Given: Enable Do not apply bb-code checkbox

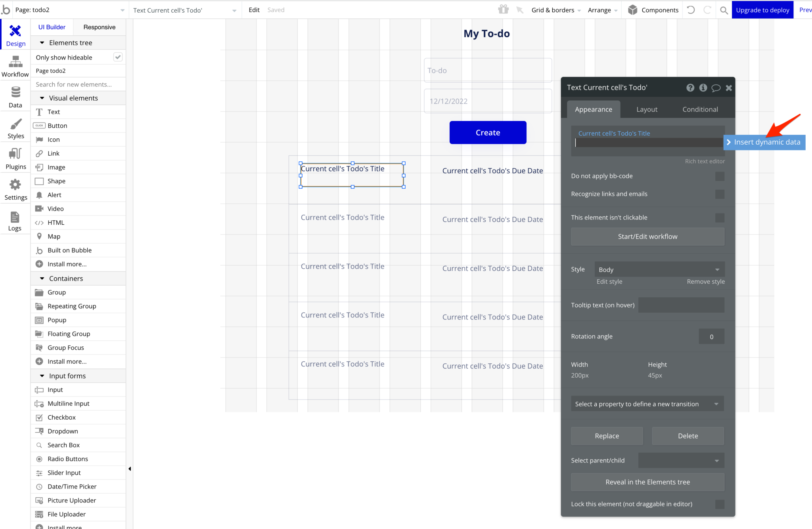Looking at the screenshot, I should [x=719, y=176].
